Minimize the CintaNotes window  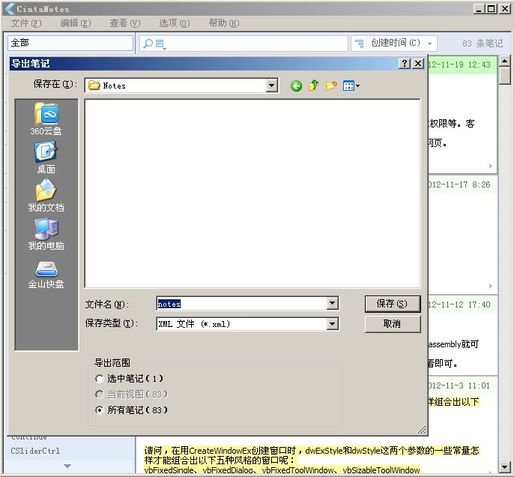(479, 9)
